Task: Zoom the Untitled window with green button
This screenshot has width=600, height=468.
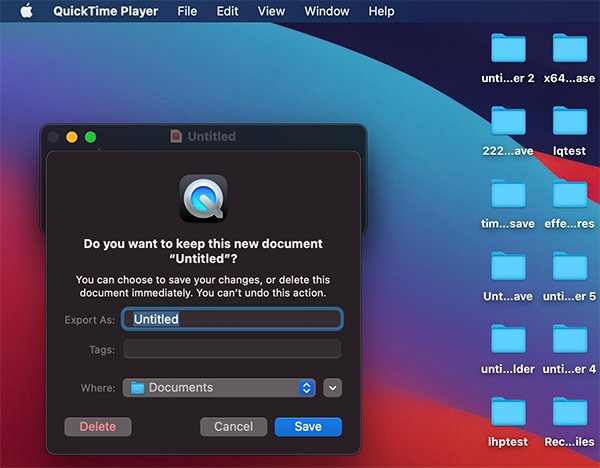Action: point(91,137)
